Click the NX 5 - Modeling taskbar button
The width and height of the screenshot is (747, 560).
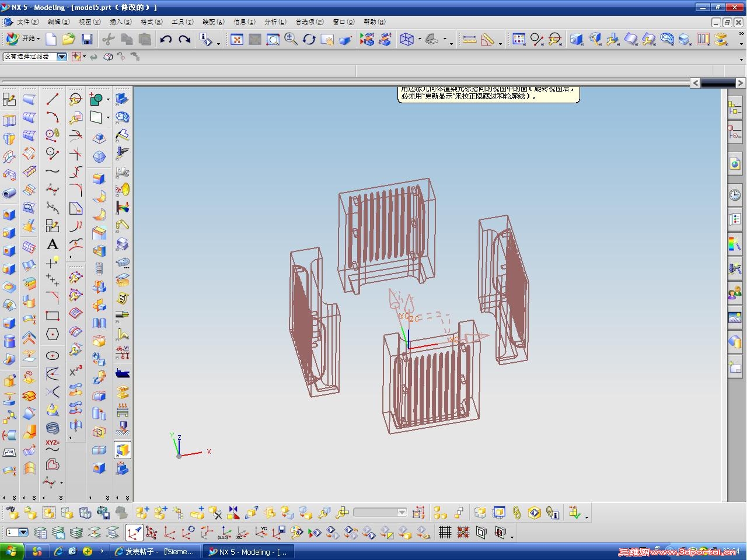pos(249,551)
